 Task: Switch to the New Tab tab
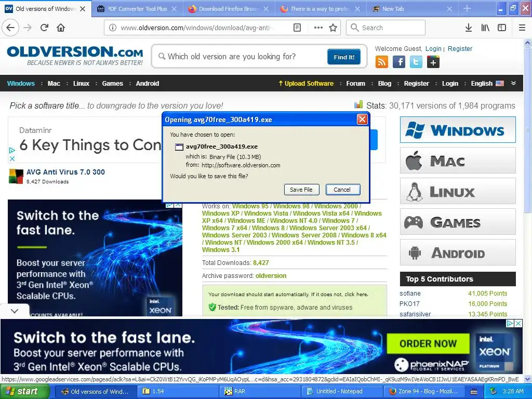[x=413, y=9]
